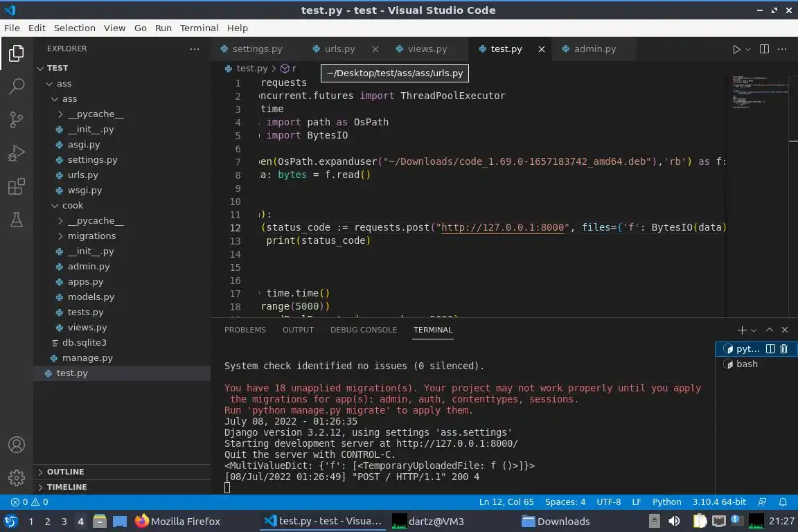Open manage.py in the explorer
Image resolution: width=798 pixels, height=532 pixels.
tap(122, 358)
